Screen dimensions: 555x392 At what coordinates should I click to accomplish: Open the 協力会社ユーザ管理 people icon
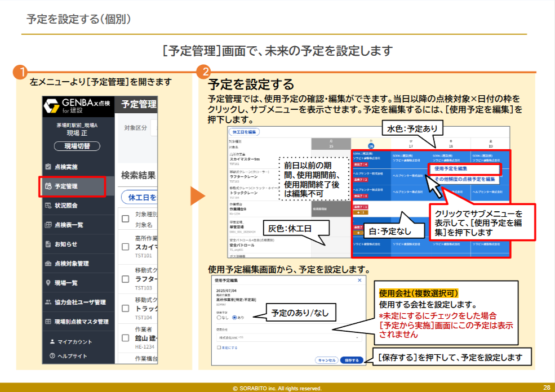point(48,302)
